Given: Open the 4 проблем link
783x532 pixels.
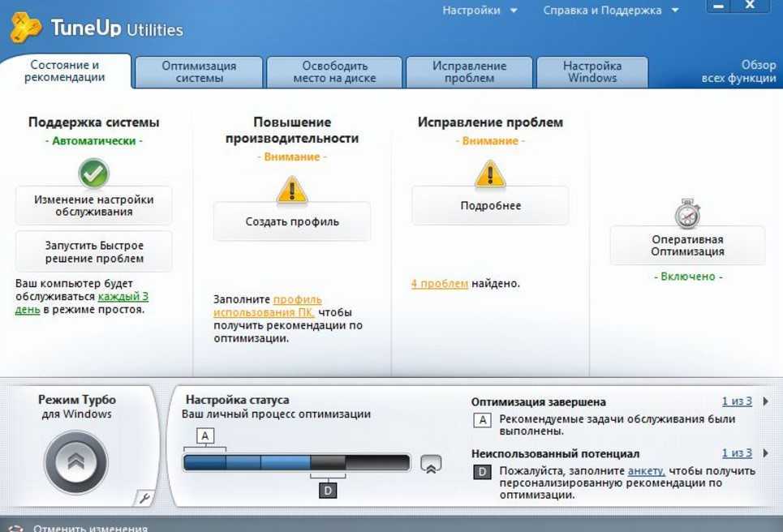Looking at the screenshot, I should pyautogui.click(x=440, y=284).
